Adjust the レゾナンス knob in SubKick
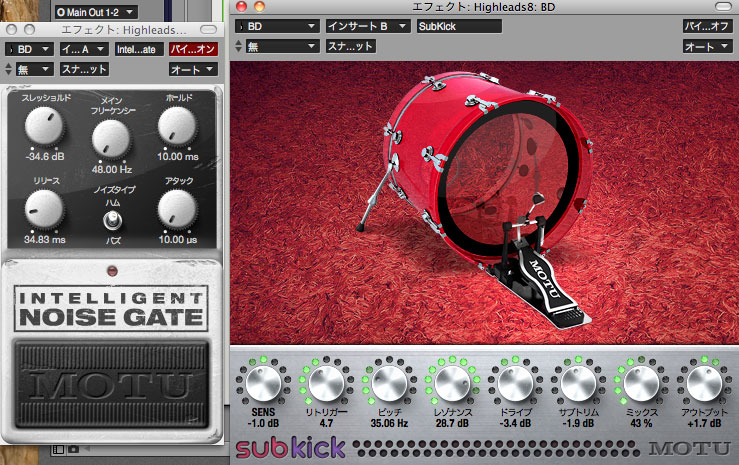This screenshot has height=465, width=739. click(x=452, y=383)
